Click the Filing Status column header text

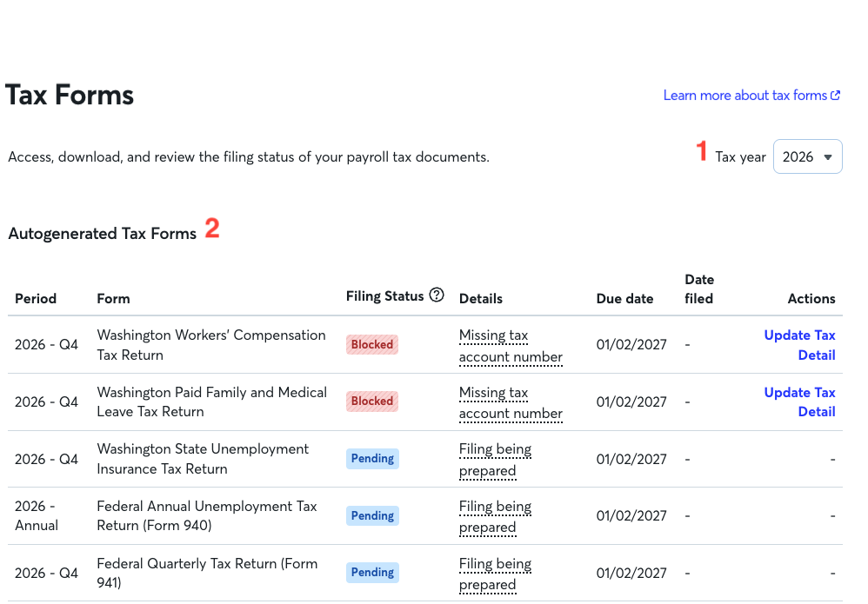(x=384, y=296)
